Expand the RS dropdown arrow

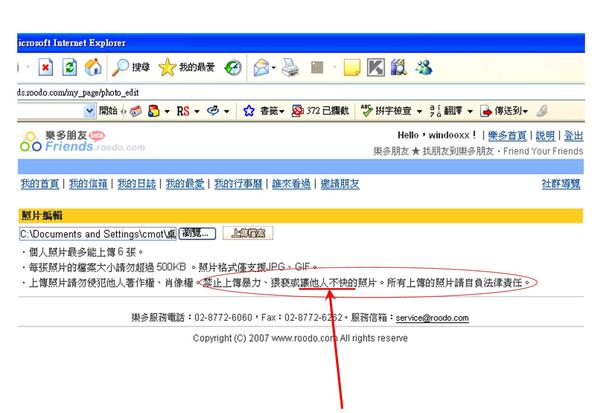coord(197,111)
